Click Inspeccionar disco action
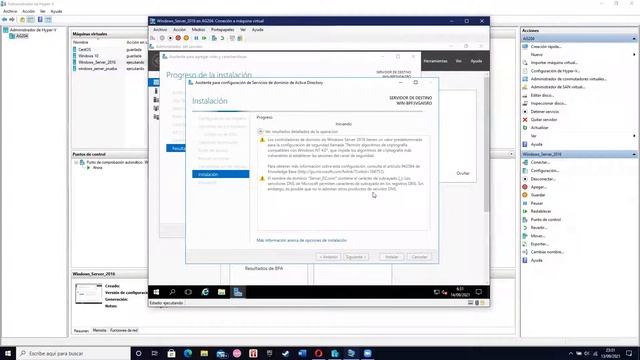Image resolution: width=640 pixels, height=360 pixels. 548,103
